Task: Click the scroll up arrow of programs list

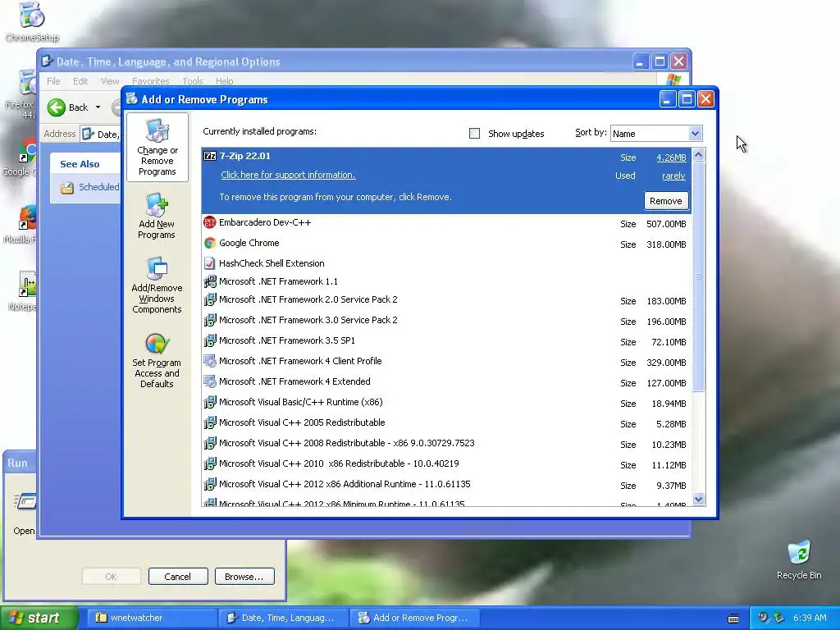Action: pyautogui.click(x=699, y=155)
